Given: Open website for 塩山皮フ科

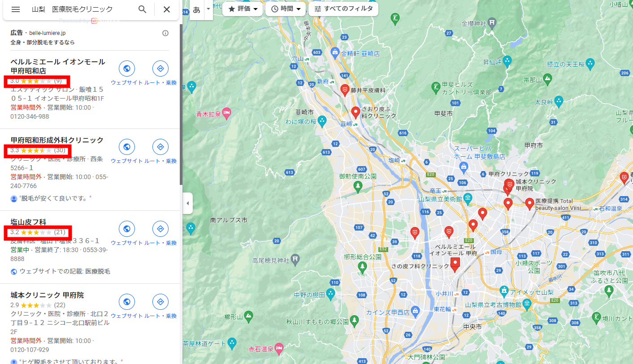Looking at the screenshot, I should pyautogui.click(x=127, y=229).
